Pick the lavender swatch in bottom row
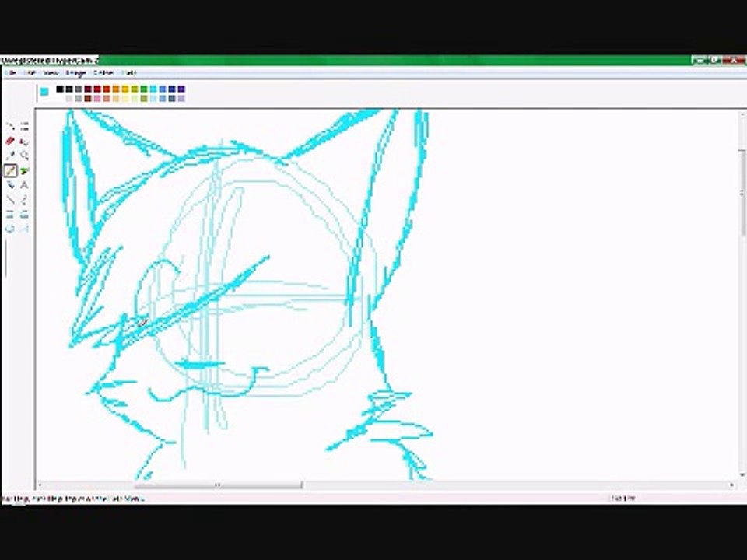 [x=181, y=99]
